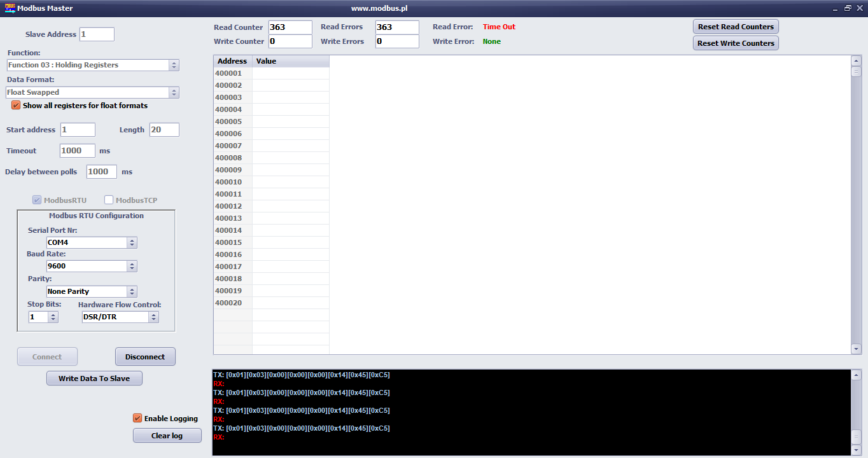
Task: Click Reset Write Counters button
Action: 736,43
